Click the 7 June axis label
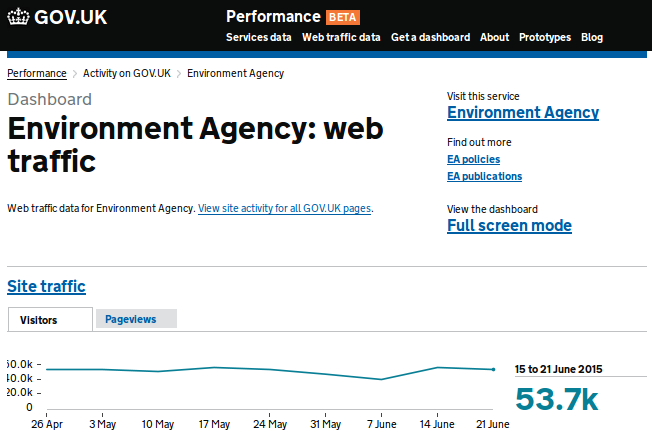652x446 pixels. (382, 424)
